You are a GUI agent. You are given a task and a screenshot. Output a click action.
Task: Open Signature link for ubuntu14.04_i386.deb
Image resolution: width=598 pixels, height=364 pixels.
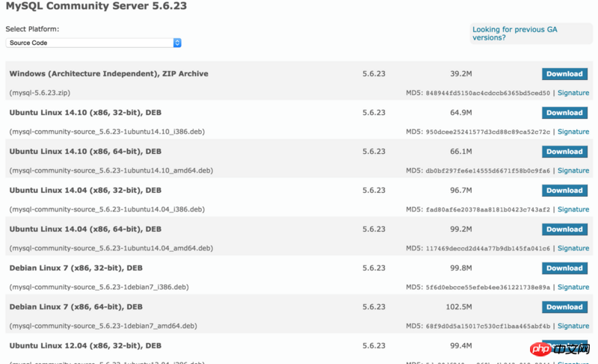[x=573, y=209]
